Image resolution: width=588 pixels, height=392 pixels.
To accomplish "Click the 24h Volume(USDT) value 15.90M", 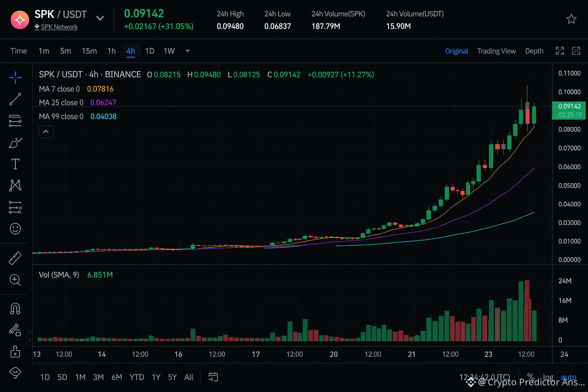I will [x=399, y=26].
